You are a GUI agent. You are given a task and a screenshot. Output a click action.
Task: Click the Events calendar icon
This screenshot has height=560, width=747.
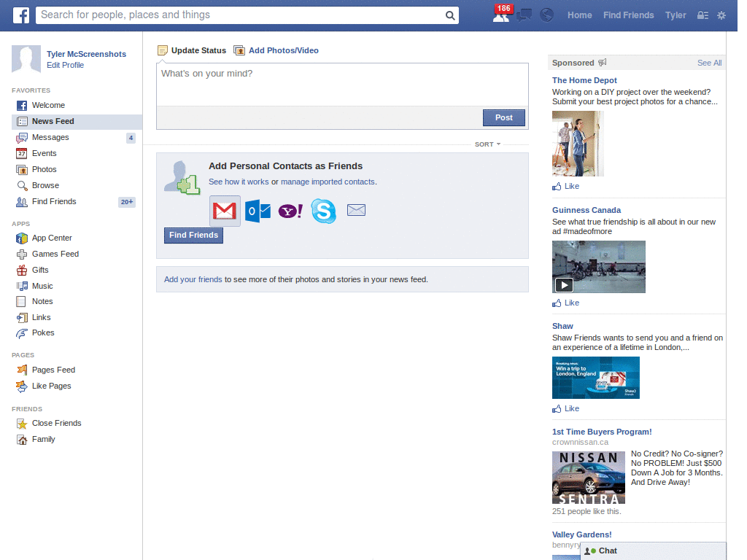coord(21,153)
